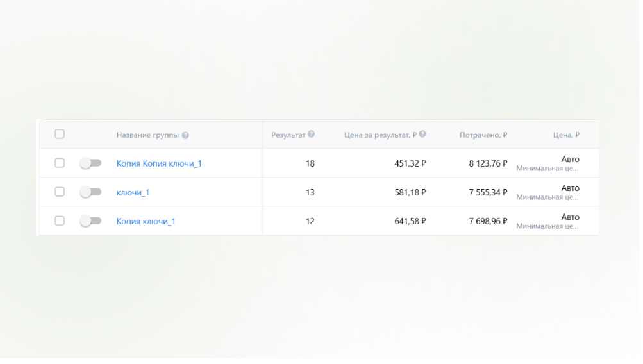Toggle the Копия ключи_1 group on
The width and height of the screenshot is (643, 364).
90,221
